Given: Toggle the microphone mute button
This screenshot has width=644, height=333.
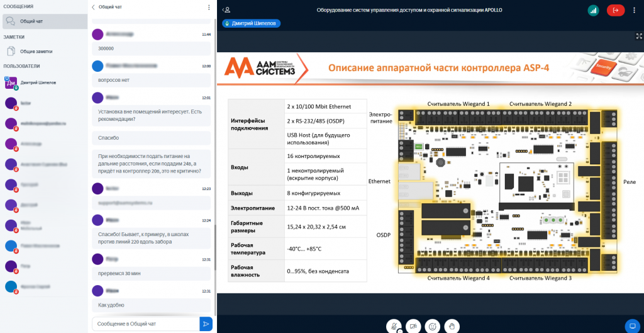Looking at the screenshot, I should (394, 325).
